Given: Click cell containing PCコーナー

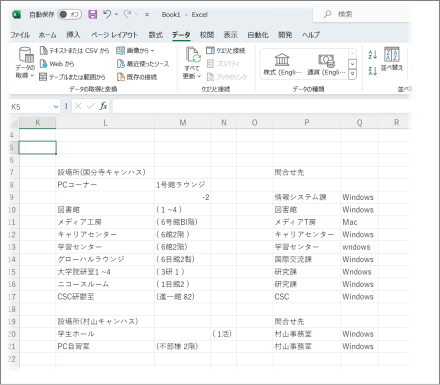Looking at the screenshot, I should (x=105, y=185).
